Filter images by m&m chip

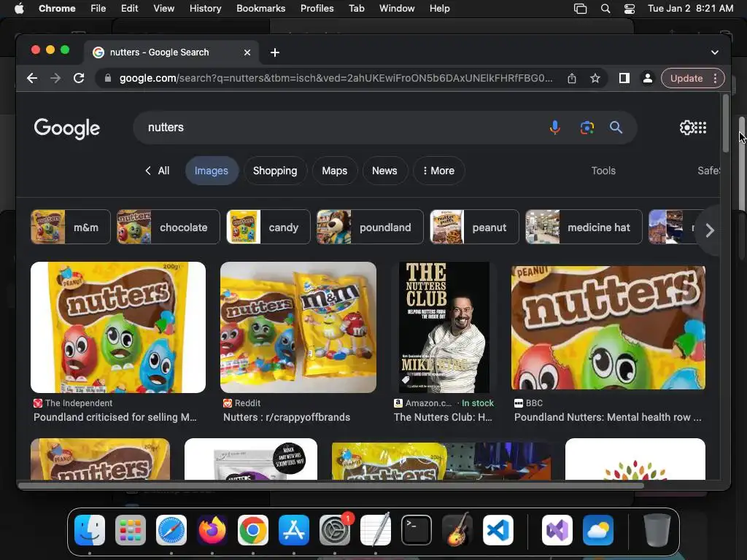tap(71, 227)
